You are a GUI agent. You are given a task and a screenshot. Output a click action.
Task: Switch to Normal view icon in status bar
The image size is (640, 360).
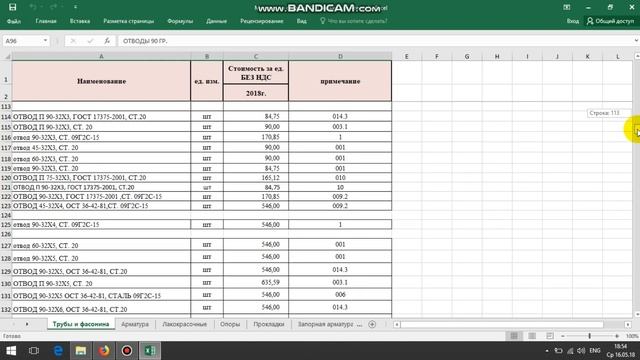[x=514, y=336]
